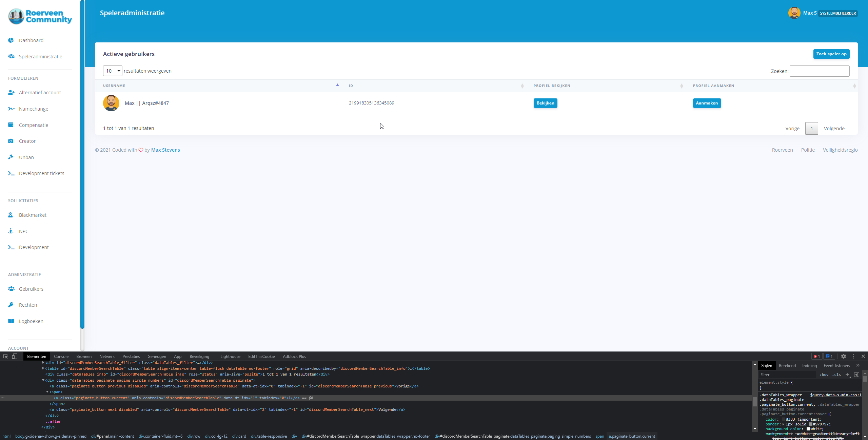Click the Zoek speler op button

(831, 54)
